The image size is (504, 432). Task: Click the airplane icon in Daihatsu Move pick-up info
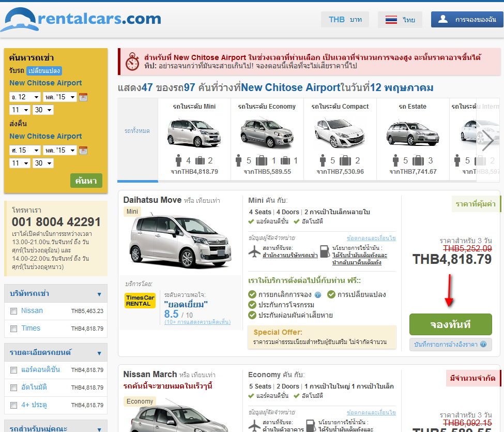tap(254, 251)
